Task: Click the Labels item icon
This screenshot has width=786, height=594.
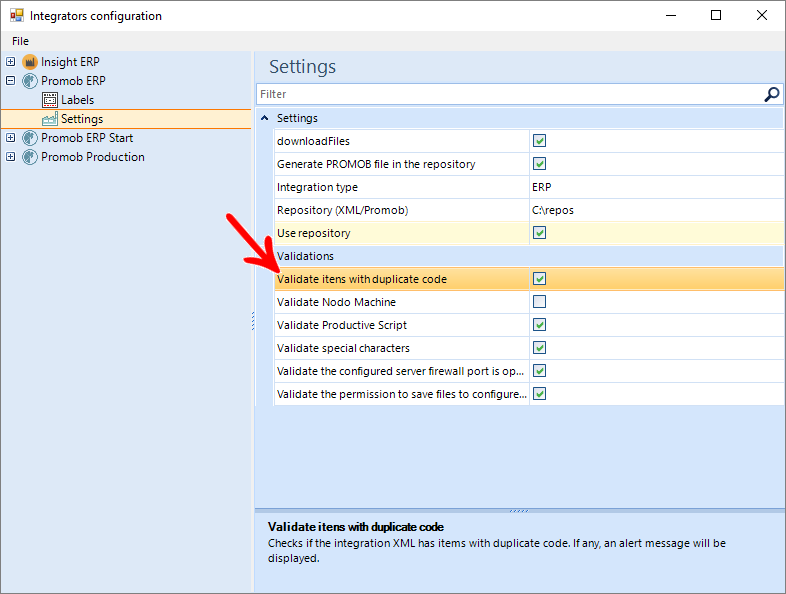Action: click(x=50, y=100)
